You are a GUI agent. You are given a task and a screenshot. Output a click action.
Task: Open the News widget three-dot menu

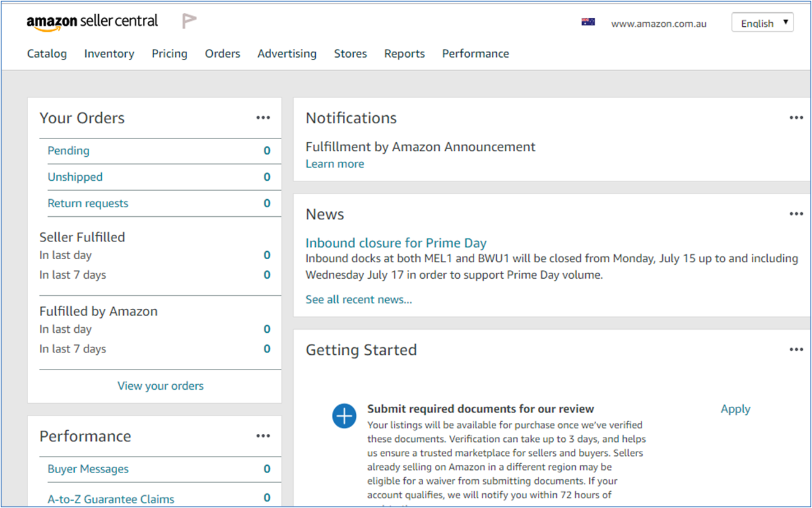click(x=796, y=214)
